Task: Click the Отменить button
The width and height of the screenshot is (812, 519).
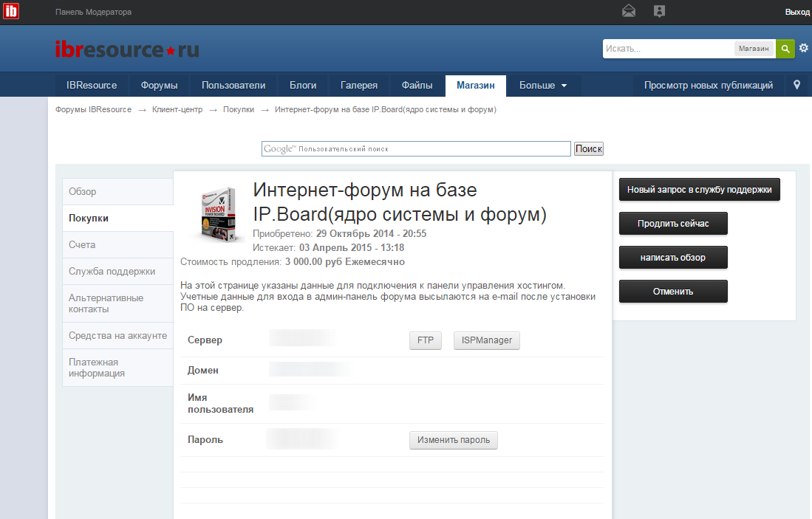Action: pyautogui.click(x=673, y=292)
